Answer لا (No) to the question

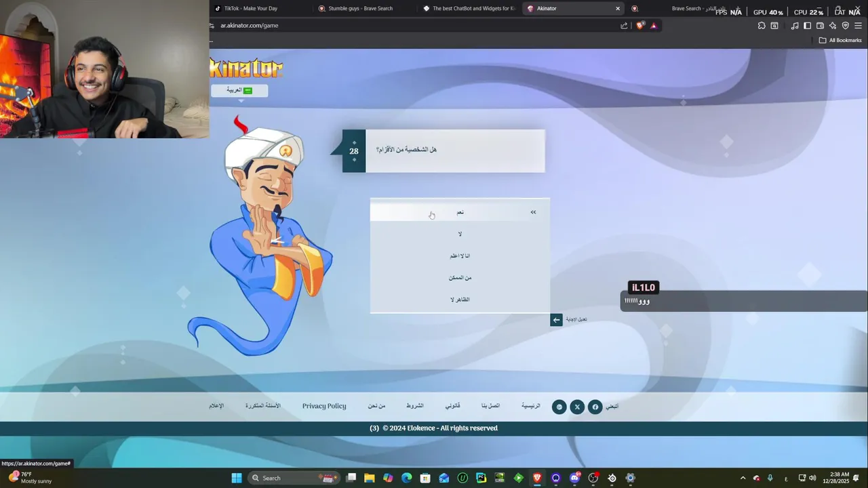(460, 234)
